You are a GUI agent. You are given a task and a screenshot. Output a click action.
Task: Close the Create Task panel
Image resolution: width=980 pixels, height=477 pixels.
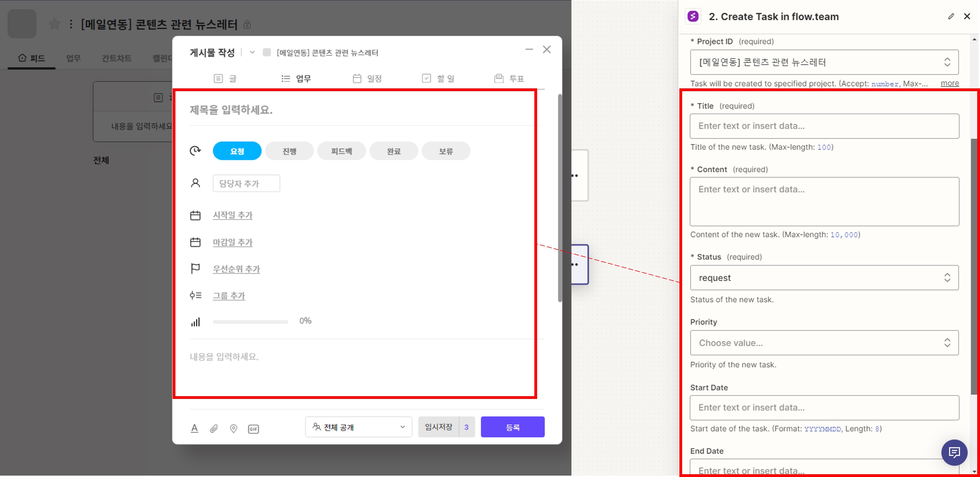pos(967,16)
